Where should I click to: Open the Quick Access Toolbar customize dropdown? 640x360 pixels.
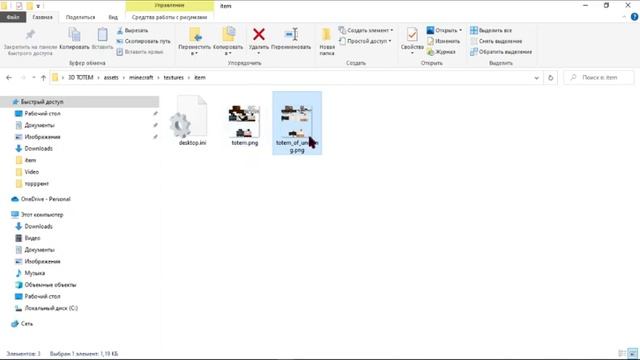[38, 6]
